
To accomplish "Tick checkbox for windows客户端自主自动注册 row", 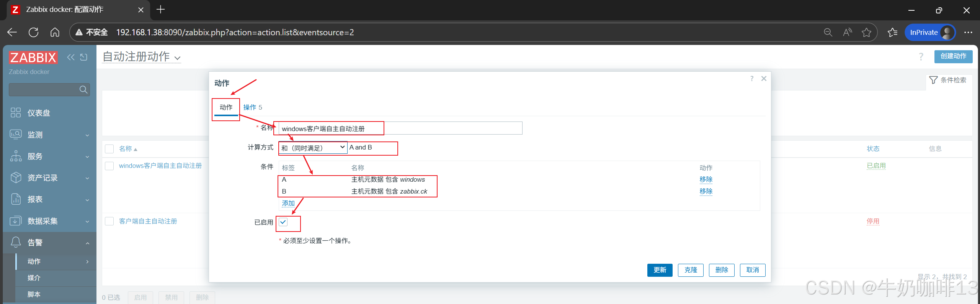I will (x=109, y=166).
